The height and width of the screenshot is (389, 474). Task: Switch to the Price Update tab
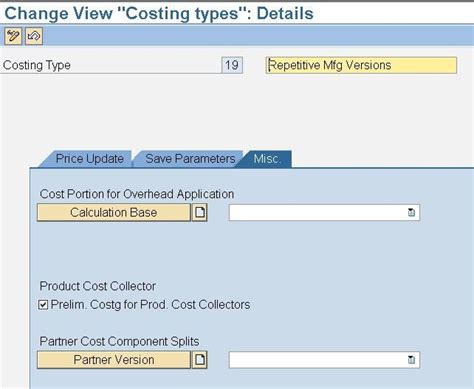click(x=89, y=159)
